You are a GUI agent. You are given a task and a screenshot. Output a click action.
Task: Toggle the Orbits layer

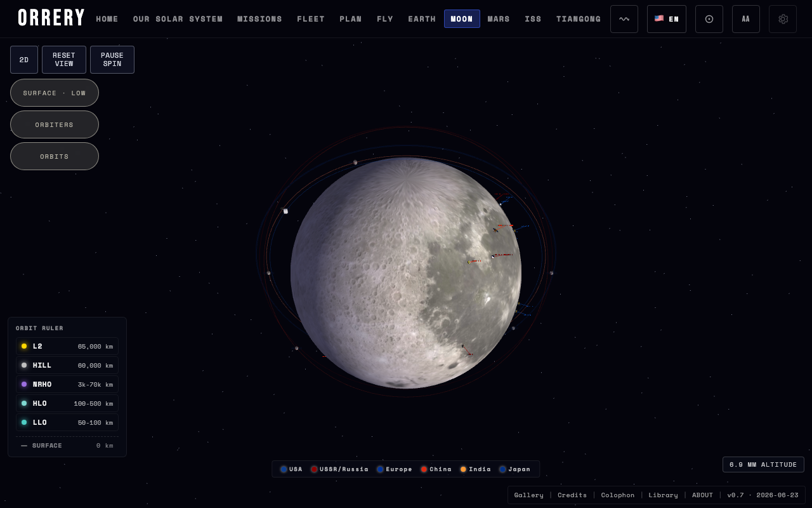coord(55,156)
